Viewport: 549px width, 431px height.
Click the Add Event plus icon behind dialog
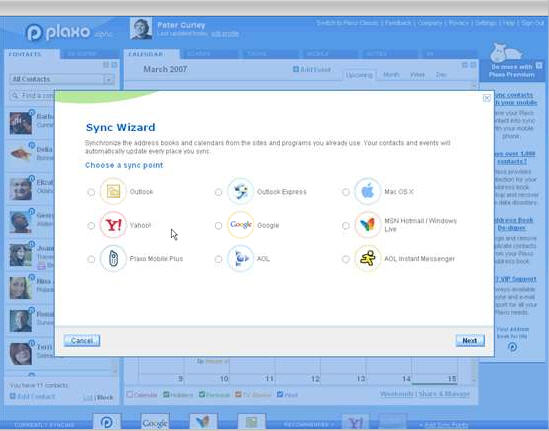[296, 69]
